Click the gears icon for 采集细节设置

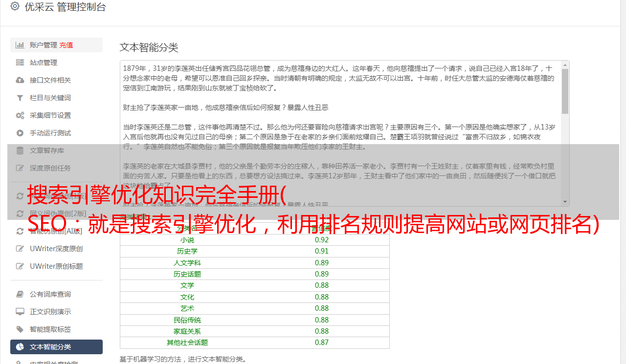[20, 115]
